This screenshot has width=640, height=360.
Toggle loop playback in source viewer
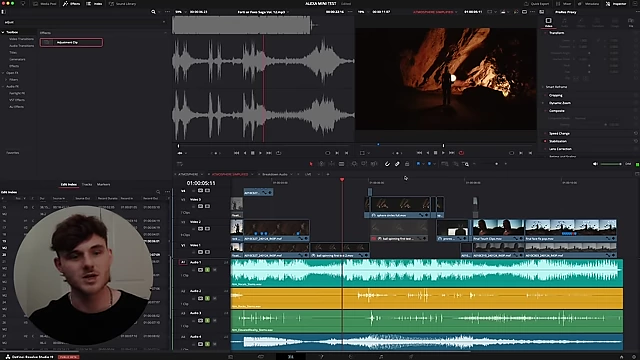pyautogui.click(x=279, y=153)
